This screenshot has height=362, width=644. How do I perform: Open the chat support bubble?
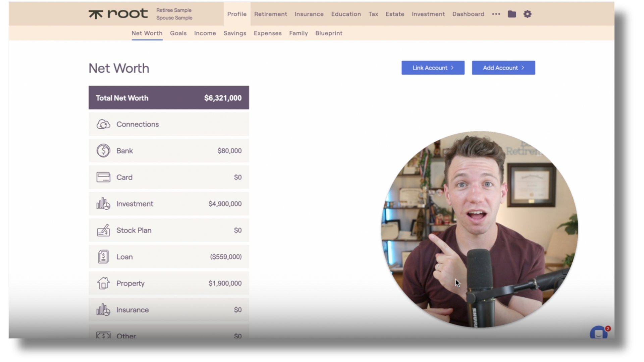599,334
